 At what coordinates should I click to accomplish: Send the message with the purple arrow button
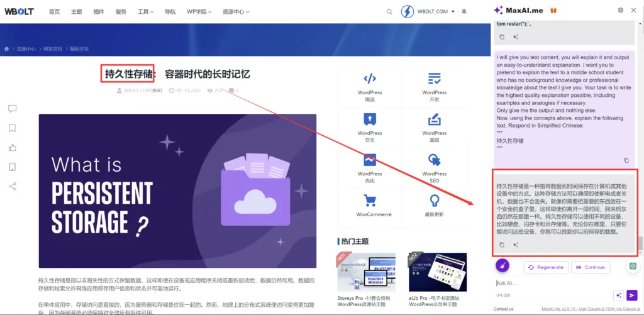coord(632,295)
